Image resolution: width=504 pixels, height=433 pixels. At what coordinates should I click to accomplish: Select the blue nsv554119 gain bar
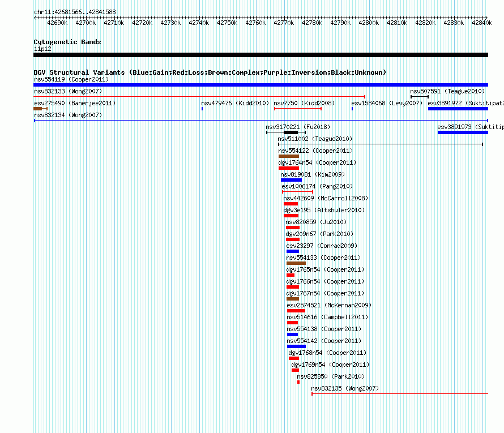(260, 85)
